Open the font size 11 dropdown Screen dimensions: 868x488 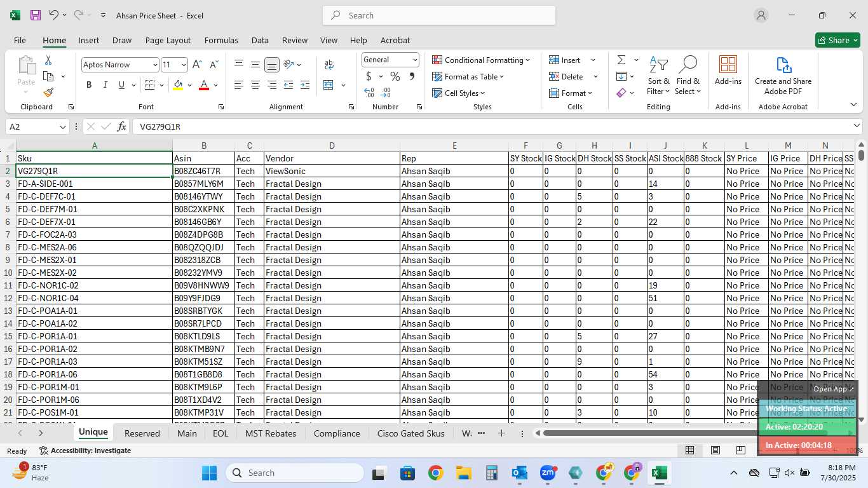point(184,65)
